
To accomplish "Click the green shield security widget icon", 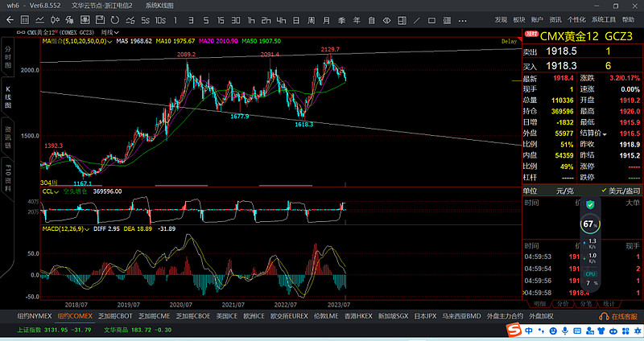I will 590,204.
